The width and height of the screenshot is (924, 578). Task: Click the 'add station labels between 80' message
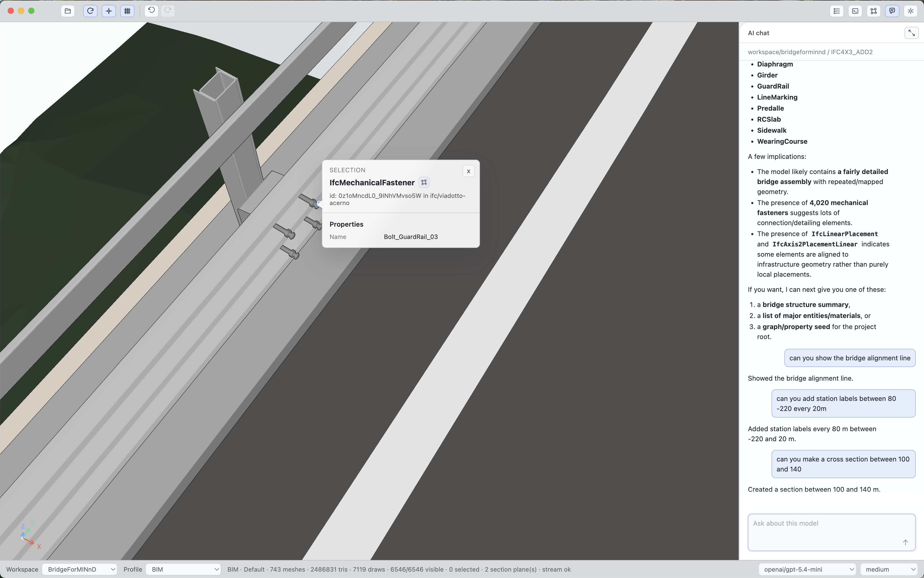coord(843,403)
